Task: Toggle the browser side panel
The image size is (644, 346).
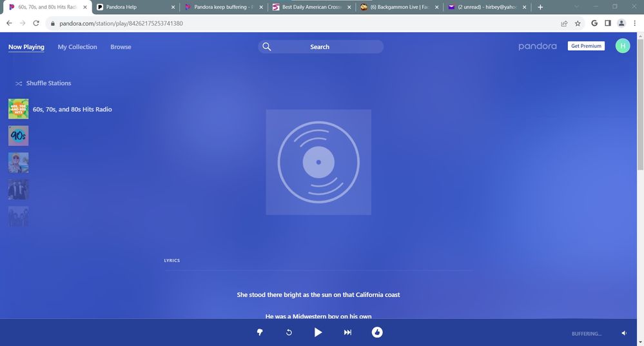Action: tap(608, 23)
